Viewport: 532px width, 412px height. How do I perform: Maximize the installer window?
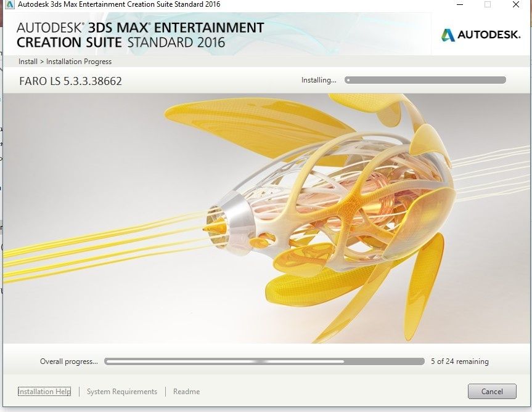488,4
